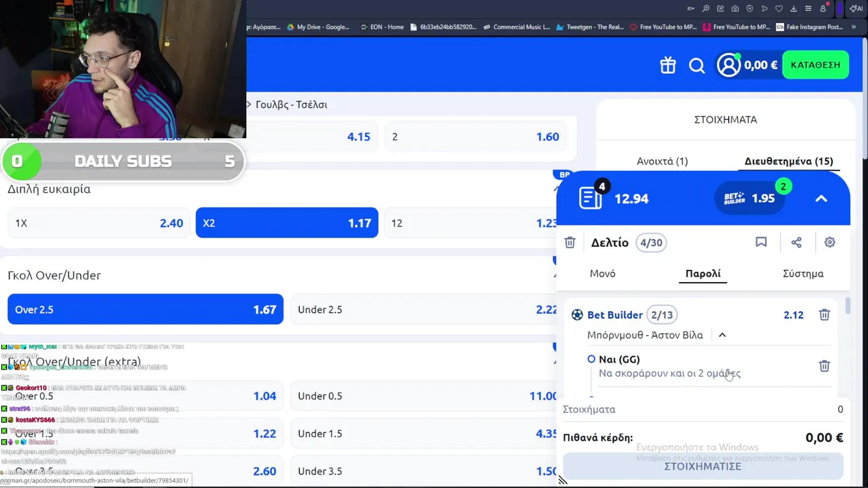Switch to the Ανοιχτά (1) tab
The image size is (868, 488).
pos(662,161)
